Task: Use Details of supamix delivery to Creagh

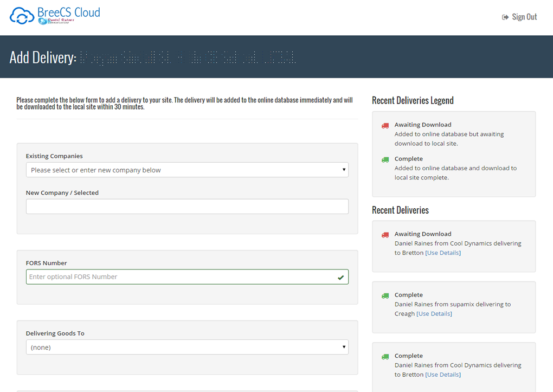Action: pyautogui.click(x=434, y=313)
